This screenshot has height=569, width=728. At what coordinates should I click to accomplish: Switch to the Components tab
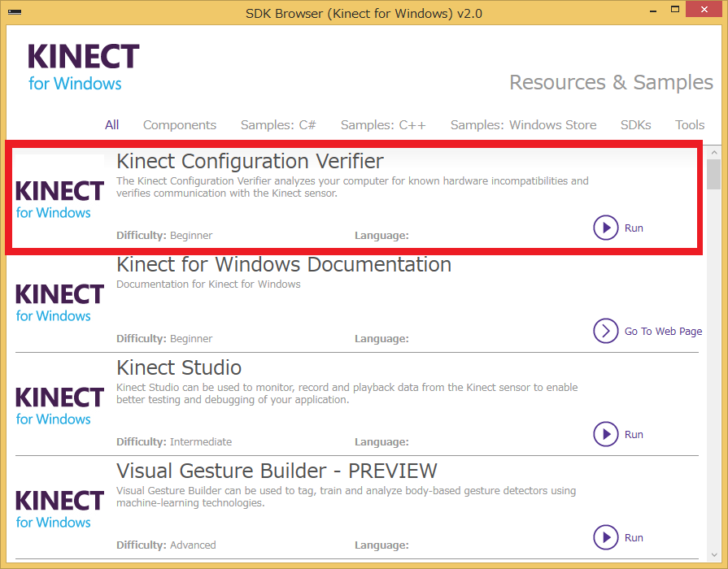[x=180, y=125]
